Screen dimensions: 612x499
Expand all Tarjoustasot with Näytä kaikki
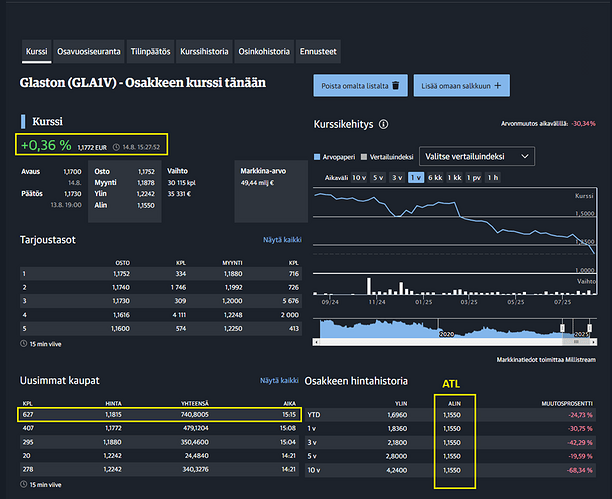pos(280,241)
